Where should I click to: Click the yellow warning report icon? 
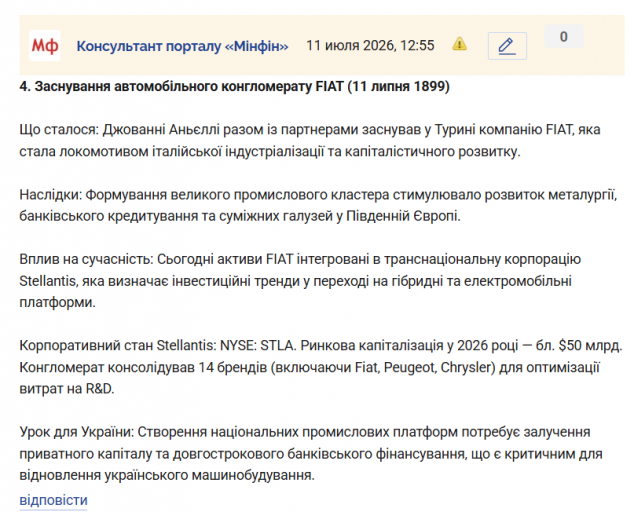459,44
